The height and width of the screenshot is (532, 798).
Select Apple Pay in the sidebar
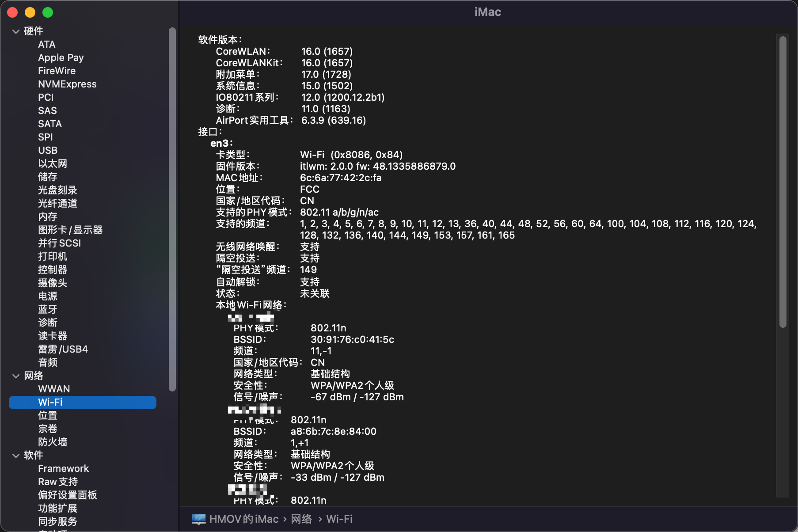(x=61, y=57)
